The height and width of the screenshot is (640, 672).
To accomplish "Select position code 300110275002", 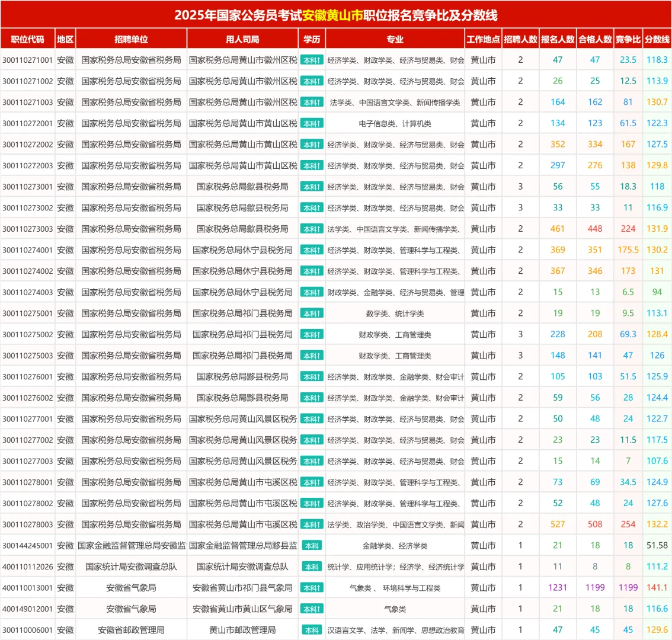I will (27, 334).
